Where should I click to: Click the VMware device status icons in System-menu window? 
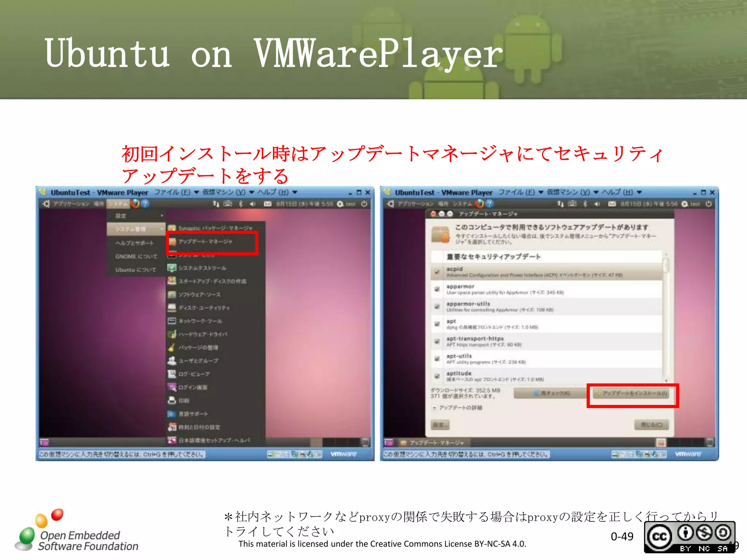click(x=295, y=454)
